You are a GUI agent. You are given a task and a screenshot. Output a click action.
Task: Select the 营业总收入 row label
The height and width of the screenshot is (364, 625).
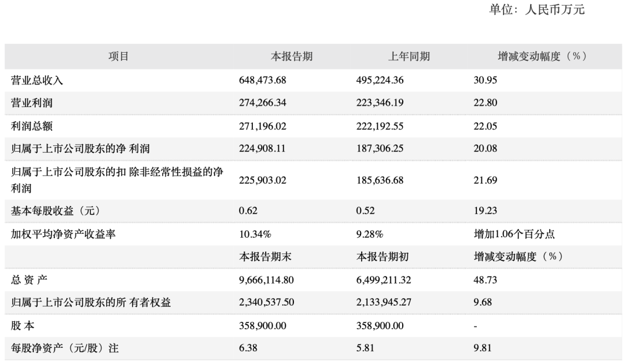(37, 80)
